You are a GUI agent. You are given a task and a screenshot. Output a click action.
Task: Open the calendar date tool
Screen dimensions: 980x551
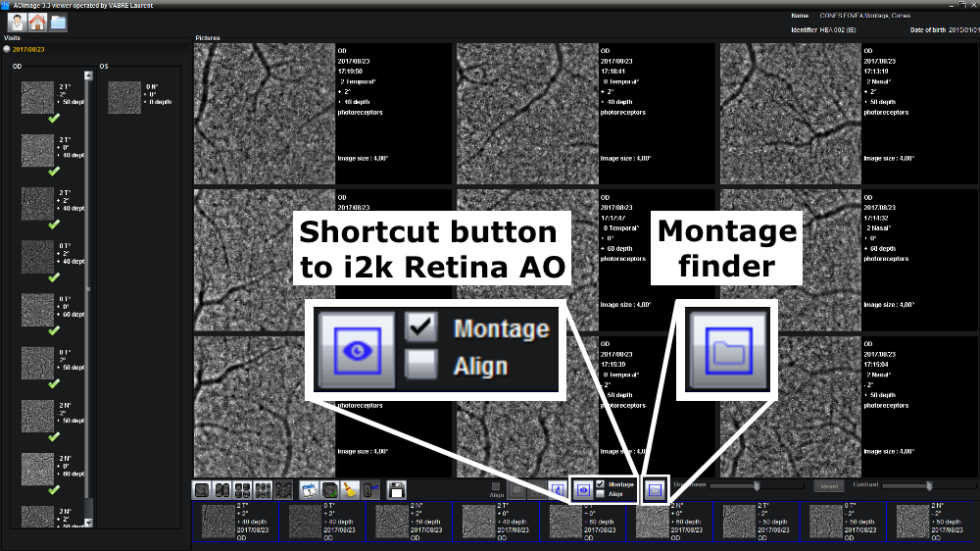[310, 490]
